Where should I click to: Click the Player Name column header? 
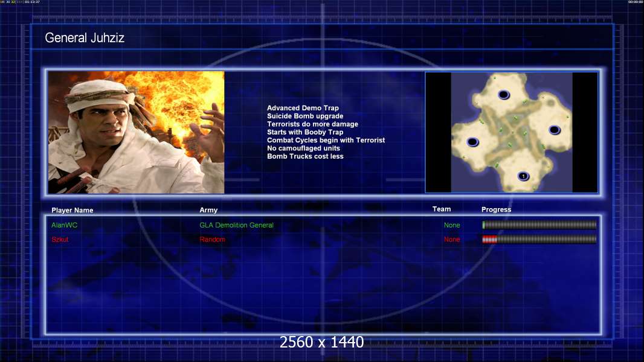tap(72, 211)
